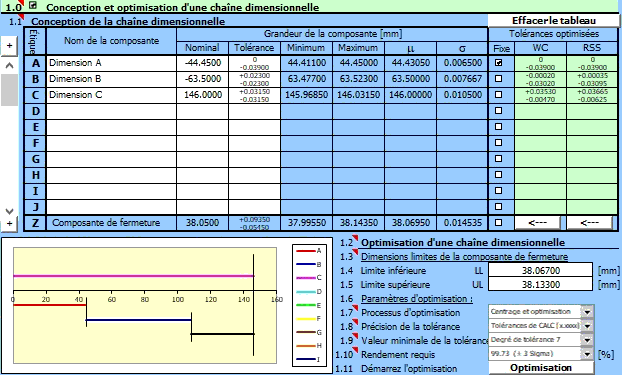Click the tolerance cell of Dimension B
This screenshot has width=622, height=375.
pos(254,79)
